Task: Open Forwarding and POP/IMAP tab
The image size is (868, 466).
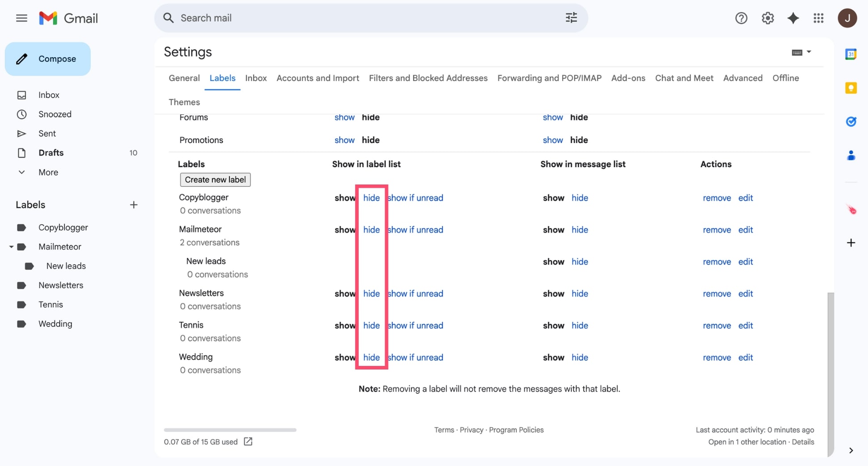Action: pos(549,78)
